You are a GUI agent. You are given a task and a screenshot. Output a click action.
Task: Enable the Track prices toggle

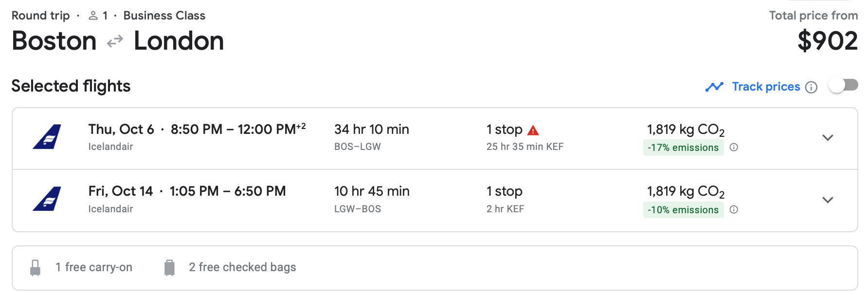point(843,86)
